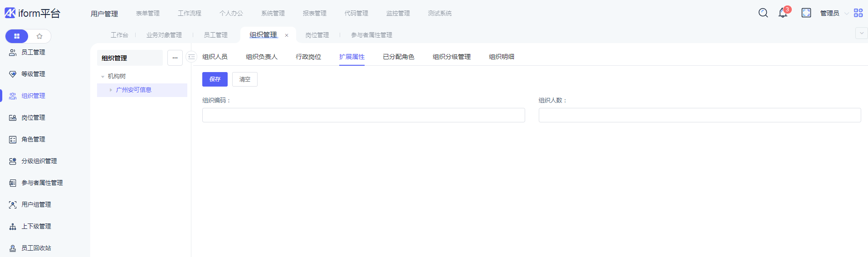Open the 表单管理 top menu
The width and height of the screenshot is (868, 257).
coord(147,14)
